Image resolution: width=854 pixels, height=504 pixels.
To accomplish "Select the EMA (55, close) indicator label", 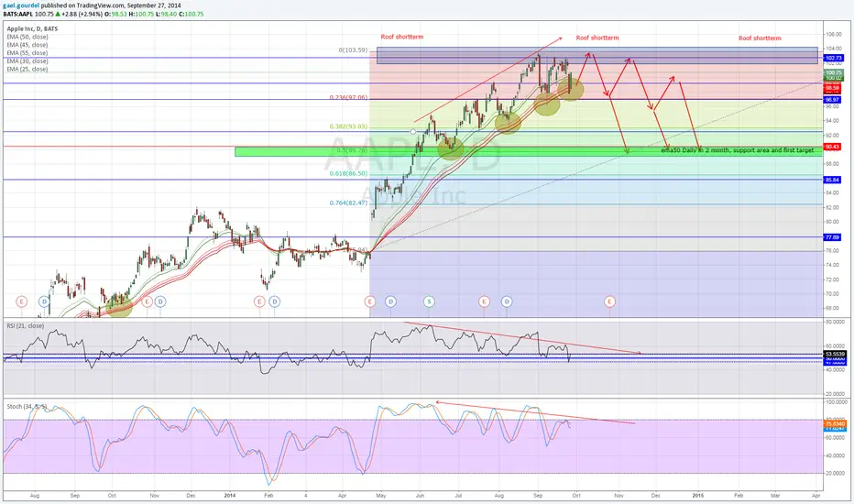I will 27,53.
